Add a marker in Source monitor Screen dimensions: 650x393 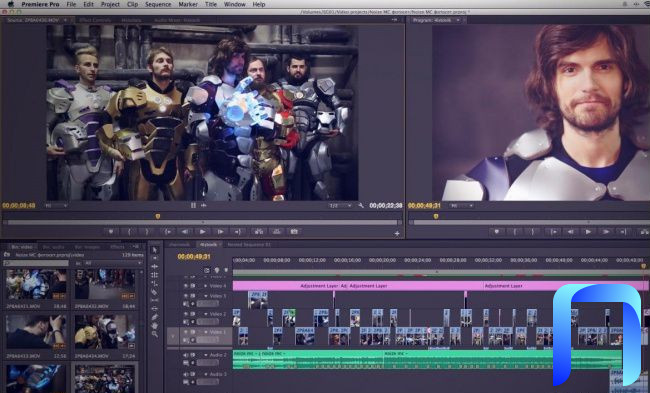pyautogui.click(x=111, y=232)
